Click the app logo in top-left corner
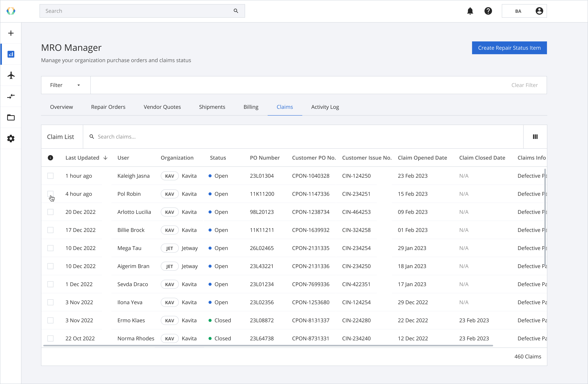588x384 pixels. pyautogui.click(x=11, y=11)
